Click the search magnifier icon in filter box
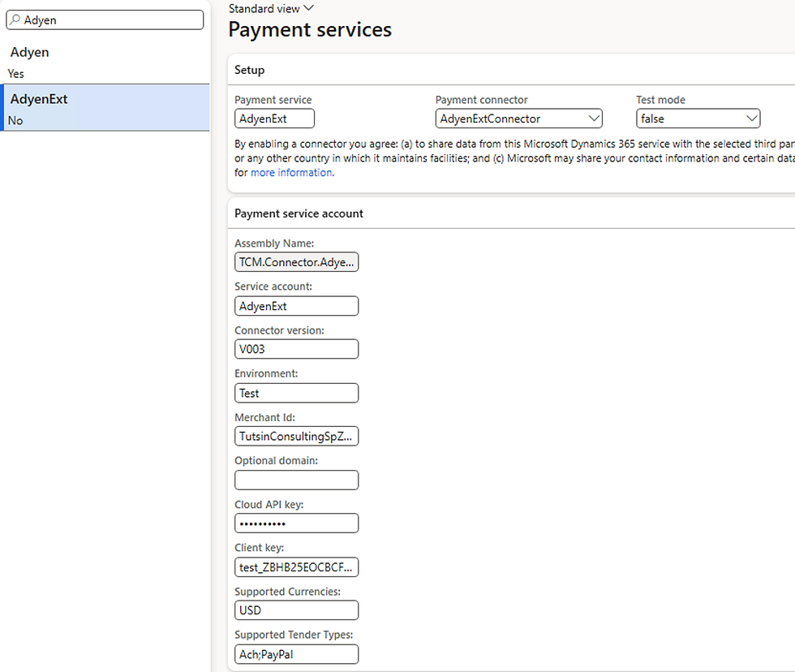The image size is (795, 672). click(15, 19)
